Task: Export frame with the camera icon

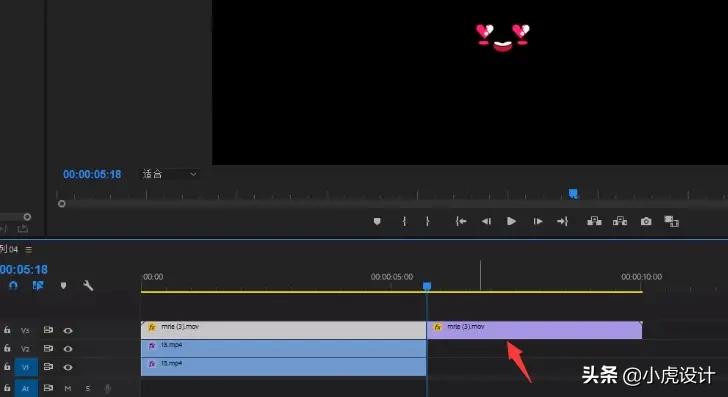Action: [x=646, y=221]
